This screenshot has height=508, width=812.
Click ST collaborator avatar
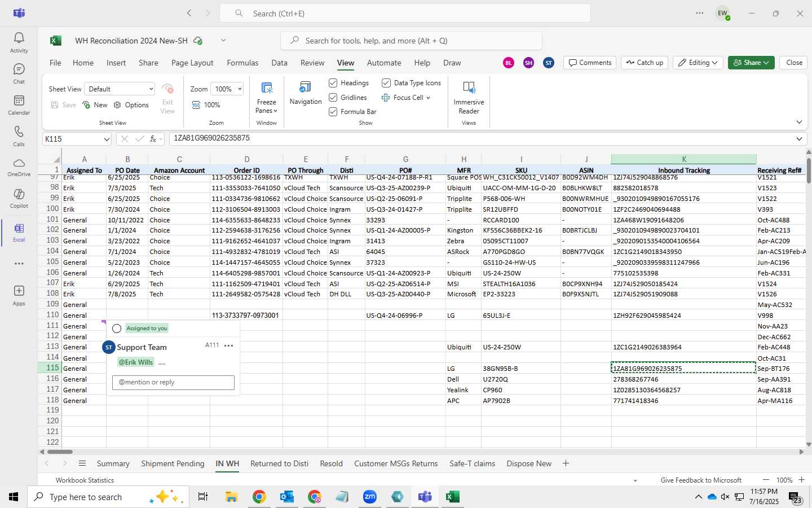[x=549, y=63]
